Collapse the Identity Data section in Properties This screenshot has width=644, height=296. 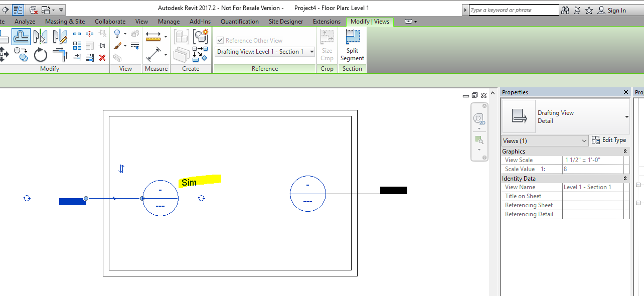click(625, 178)
